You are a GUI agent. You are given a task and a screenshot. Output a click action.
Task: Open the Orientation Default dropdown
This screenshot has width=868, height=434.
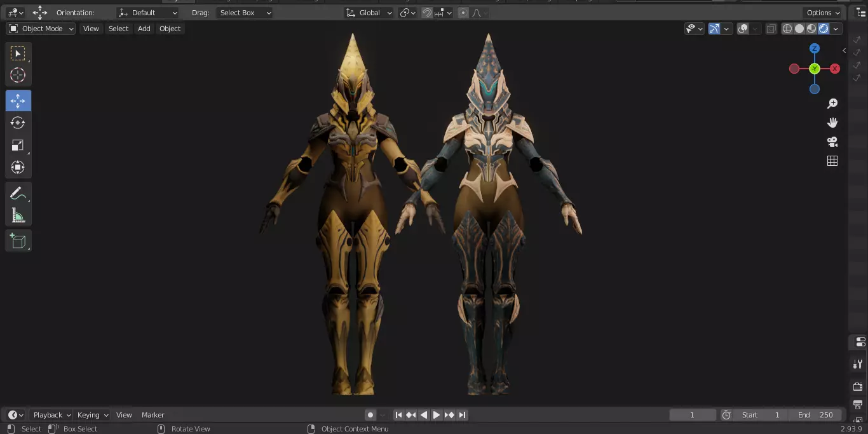[x=148, y=13]
